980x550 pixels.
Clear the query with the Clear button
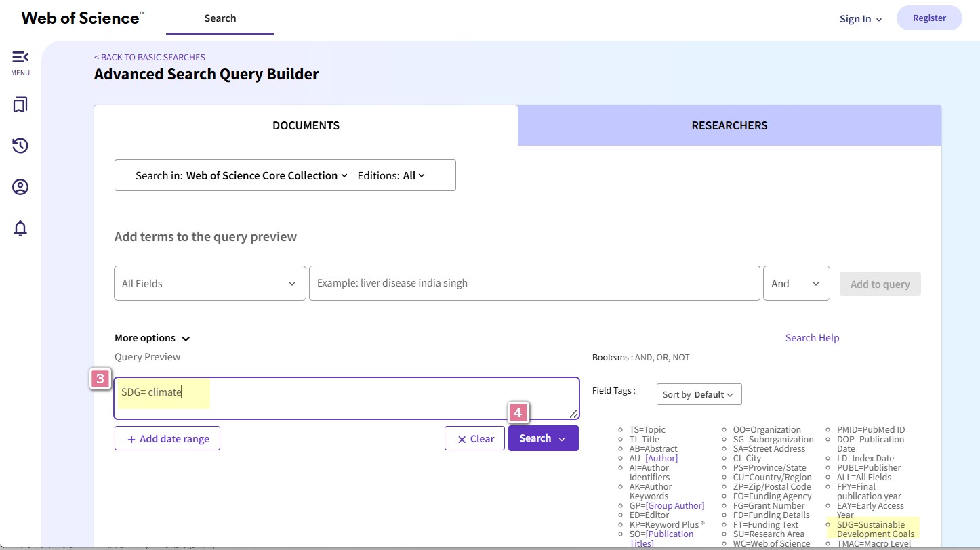click(474, 438)
